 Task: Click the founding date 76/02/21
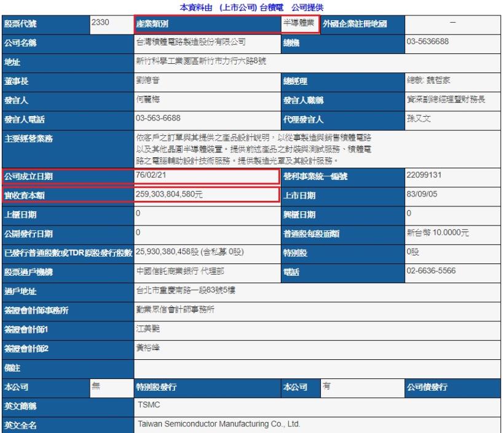point(151,175)
